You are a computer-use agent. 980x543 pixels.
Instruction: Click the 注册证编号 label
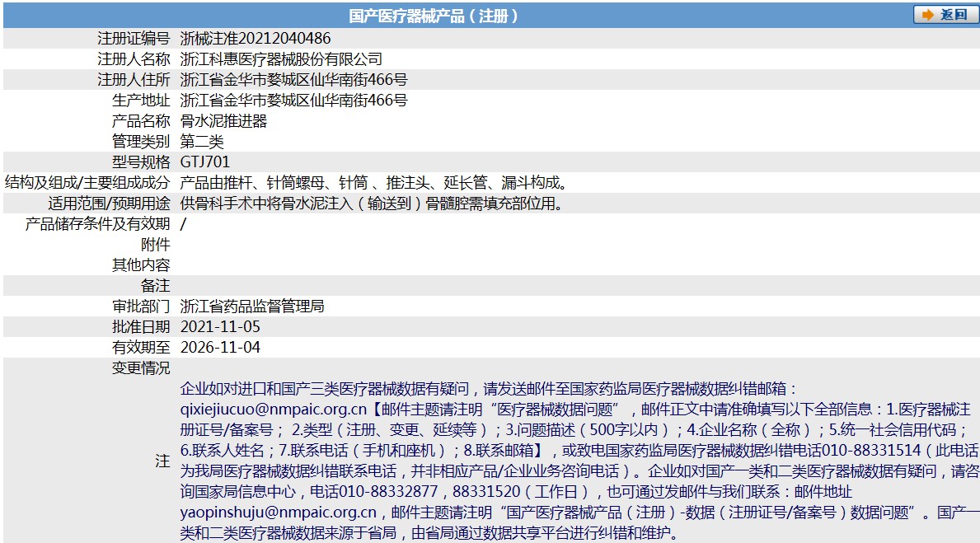point(134,39)
